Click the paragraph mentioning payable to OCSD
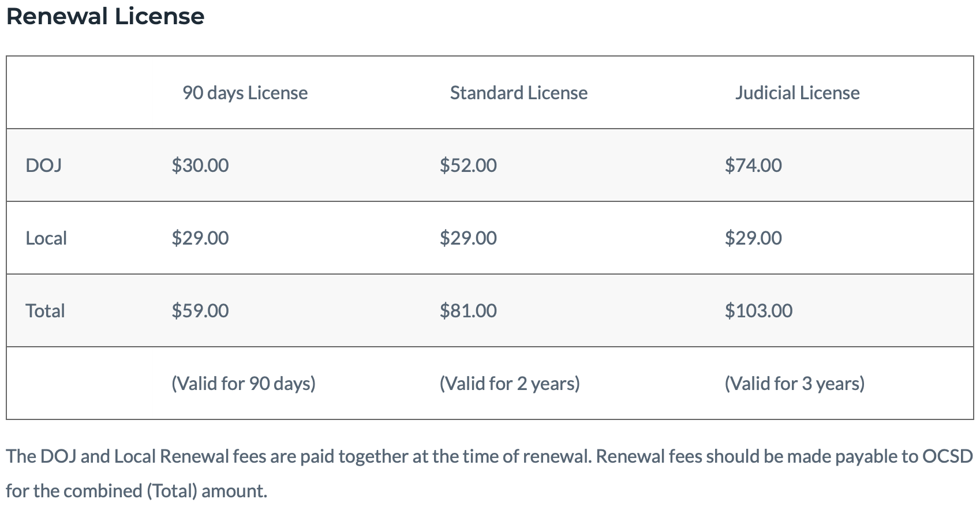980x510 pixels. [x=489, y=474]
